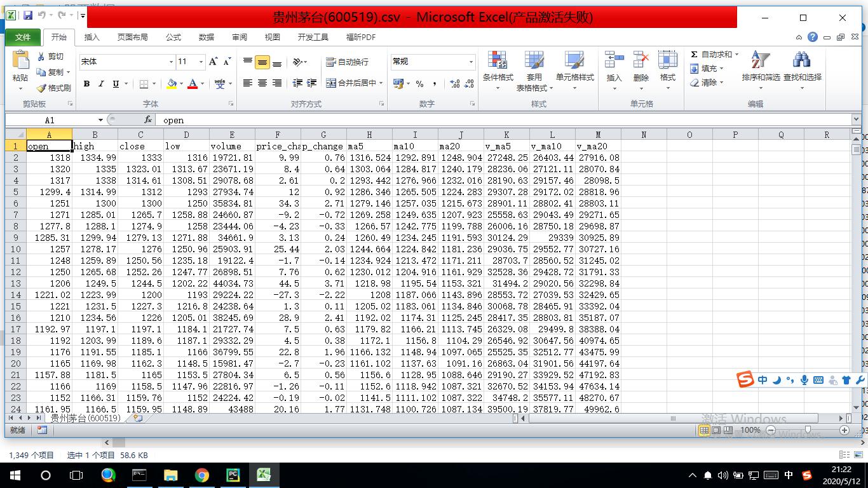
Task: Open the font name dropdown showing 宋体
Action: [x=171, y=62]
